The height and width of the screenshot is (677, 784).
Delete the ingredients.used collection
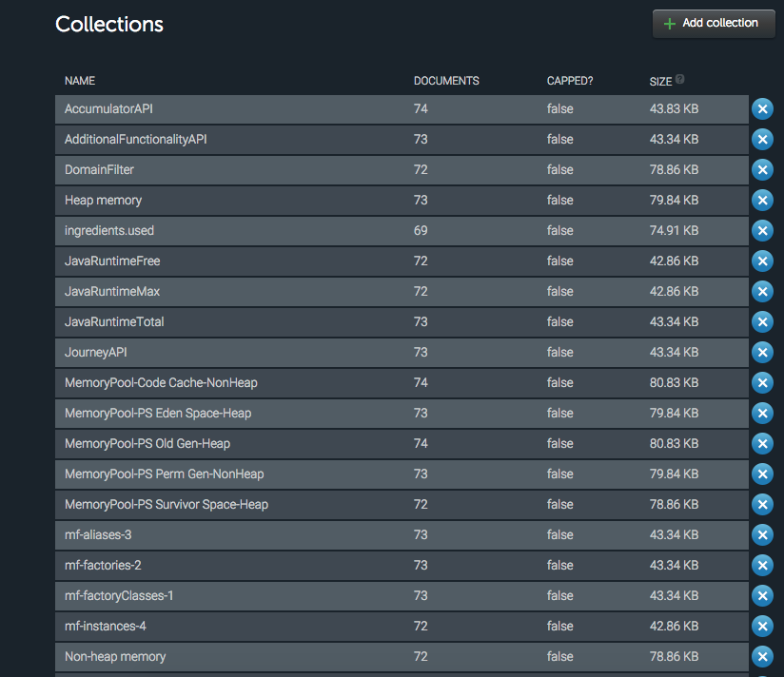point(762,231)
